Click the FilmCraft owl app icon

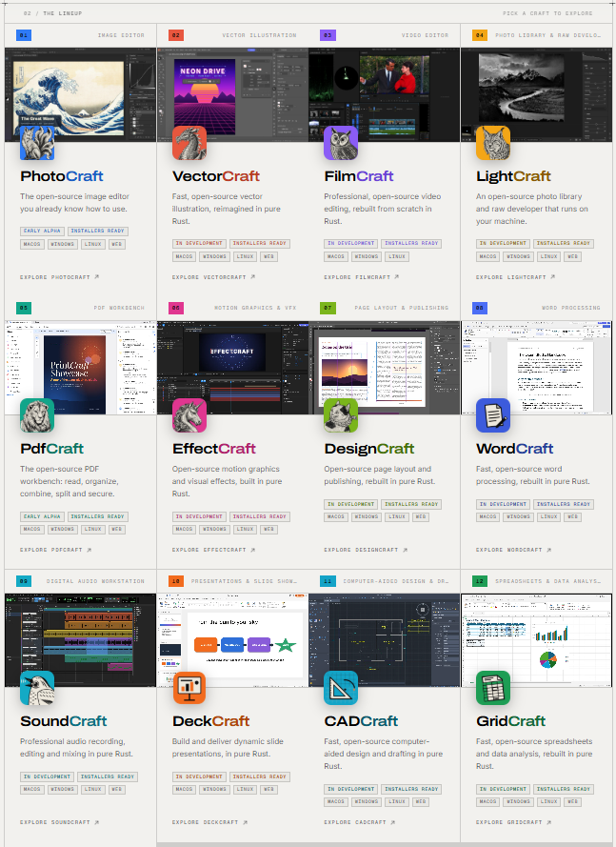pyautogui.click(x=341, y=143)
